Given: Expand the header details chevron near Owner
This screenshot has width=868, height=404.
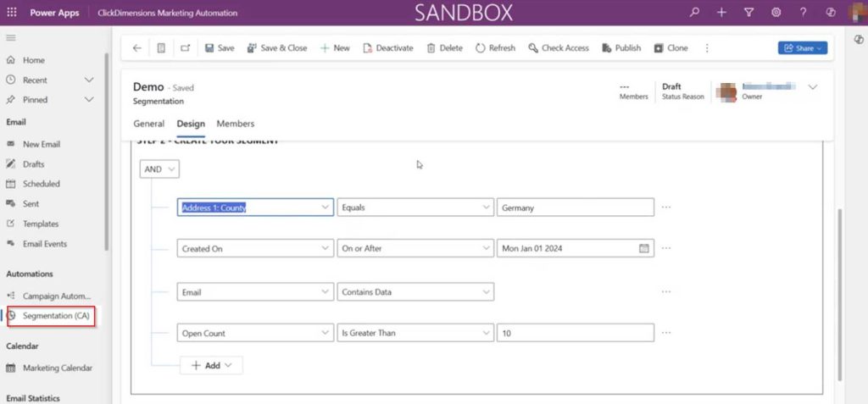Looking at the screenshot, I should click(x=813, y=87).
